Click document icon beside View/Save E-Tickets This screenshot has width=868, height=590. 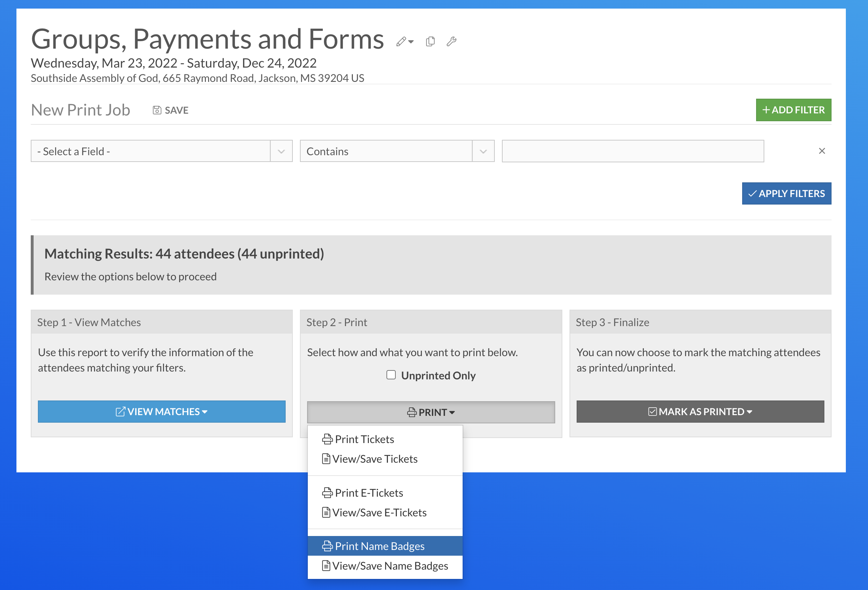click(x=326, y=512)
